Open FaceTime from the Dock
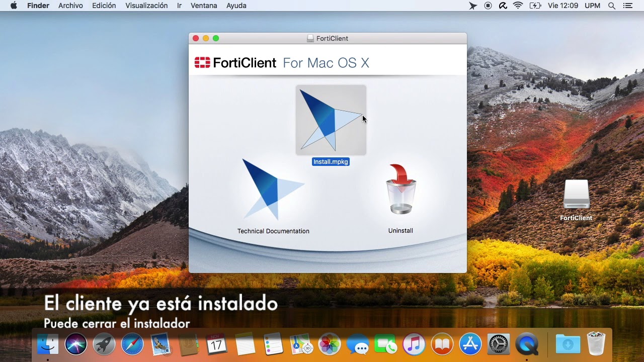 [386, 344]
